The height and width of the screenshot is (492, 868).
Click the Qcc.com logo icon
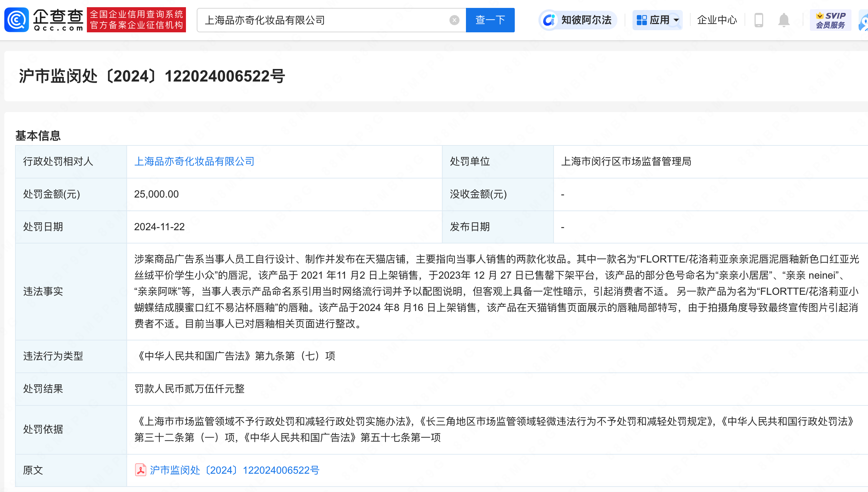[x=16, y=20]
